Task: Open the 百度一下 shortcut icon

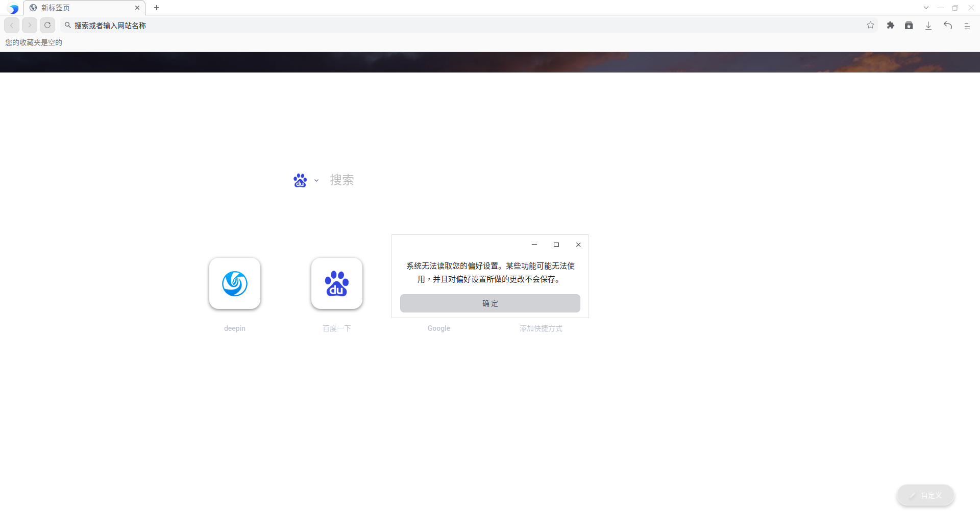Action: 336,283
